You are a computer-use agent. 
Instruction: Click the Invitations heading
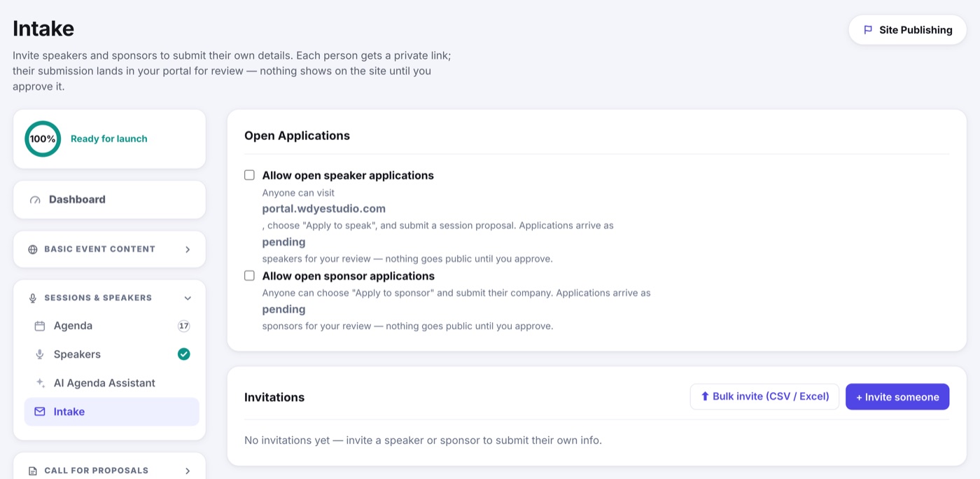(274, 397)
